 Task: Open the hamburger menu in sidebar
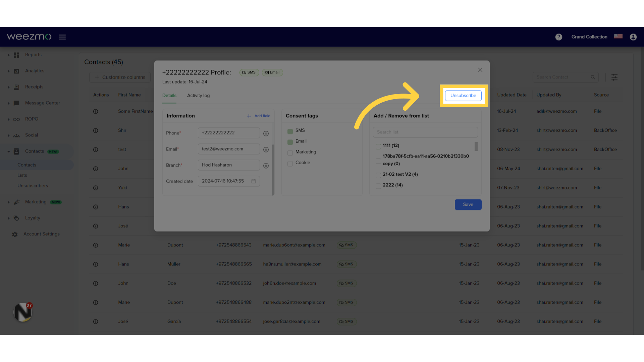tap(62, 37)
